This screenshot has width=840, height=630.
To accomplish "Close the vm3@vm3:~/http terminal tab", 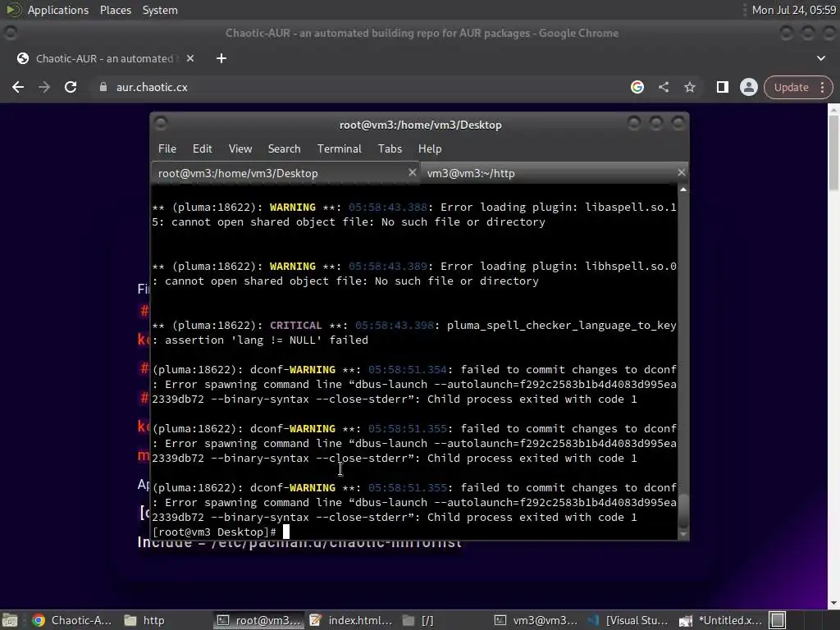I will (x=681, y=172).
